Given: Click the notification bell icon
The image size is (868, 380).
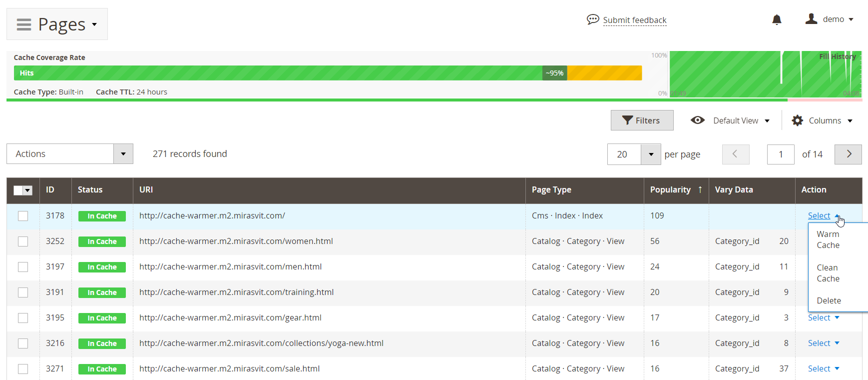Looking at the screenshot, I should click(777, 19).
